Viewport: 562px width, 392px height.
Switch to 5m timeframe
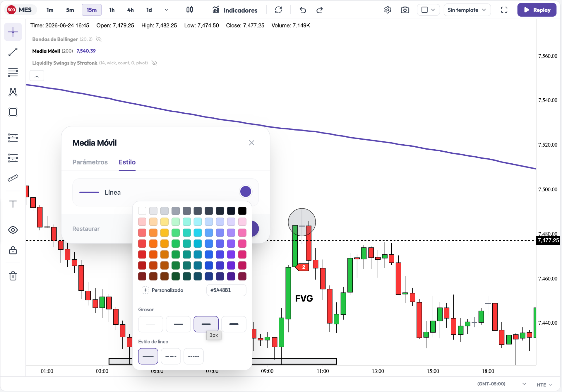point(70,10)
